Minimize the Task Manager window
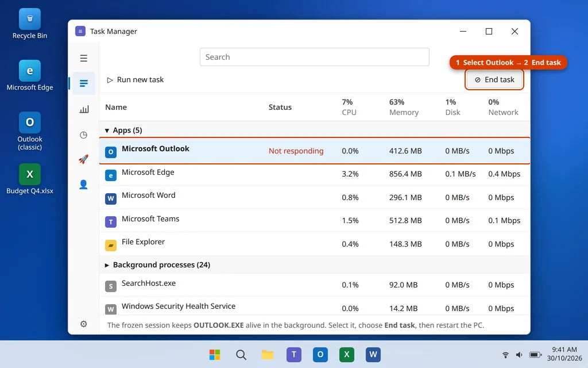The image size is (588, 368). pos(463,31)
